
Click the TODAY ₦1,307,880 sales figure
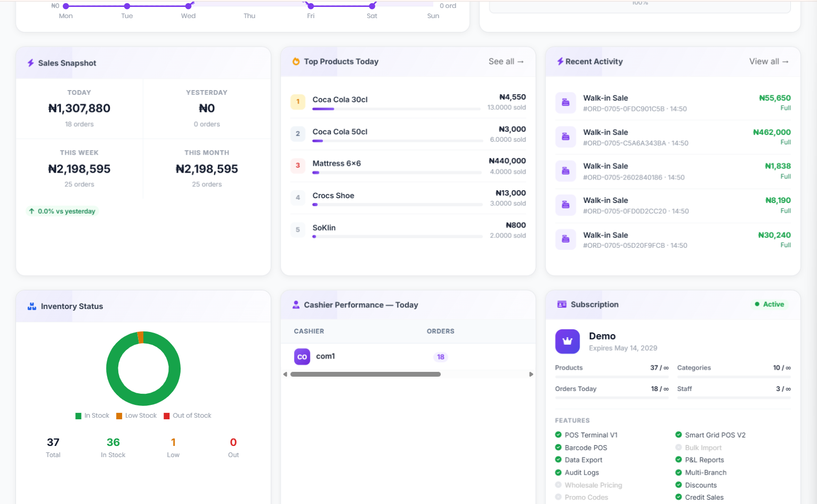coord(79,108)
